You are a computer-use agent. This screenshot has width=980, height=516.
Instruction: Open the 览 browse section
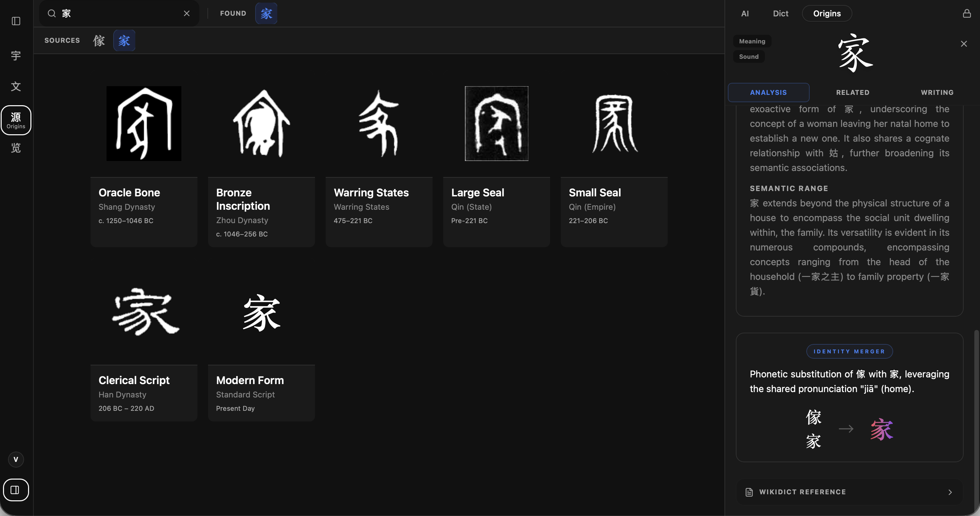coord(16,148)
